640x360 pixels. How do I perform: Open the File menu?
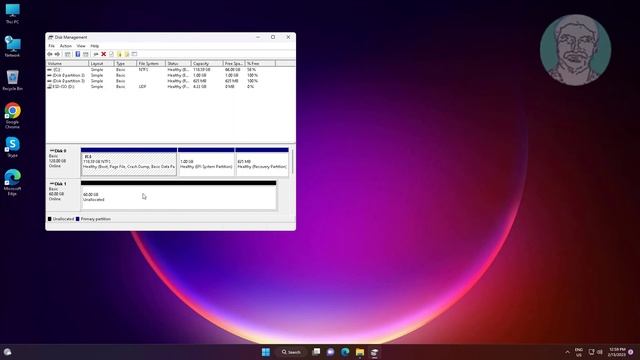(51, 46)
